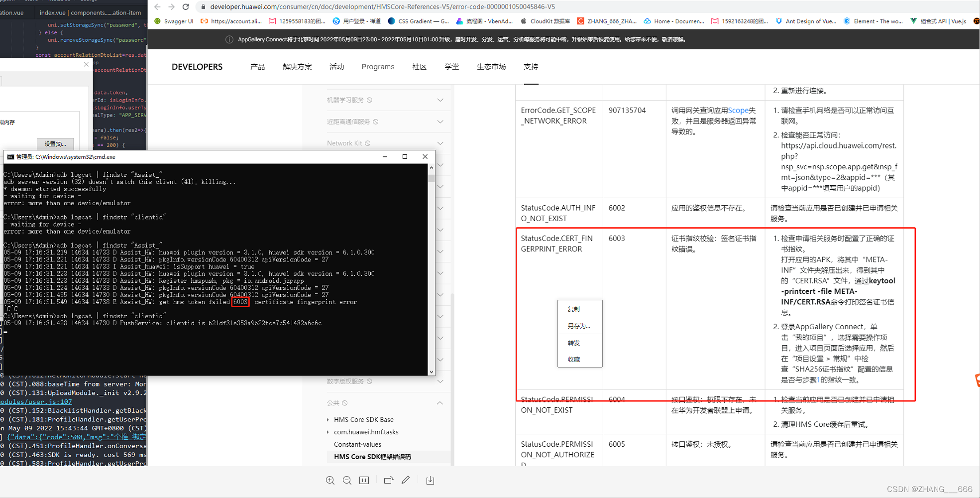980x498 pixels.
Task: Click the DEVELOPERS logo
Action: coord(197,67)
